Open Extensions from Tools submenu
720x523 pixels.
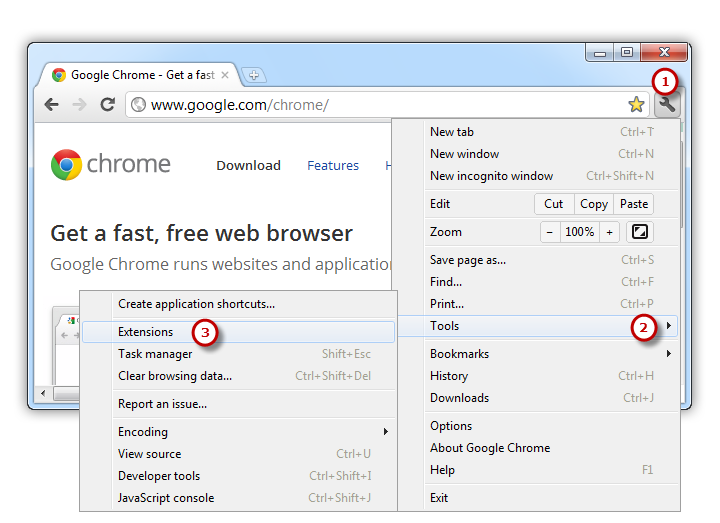(238, 332)
